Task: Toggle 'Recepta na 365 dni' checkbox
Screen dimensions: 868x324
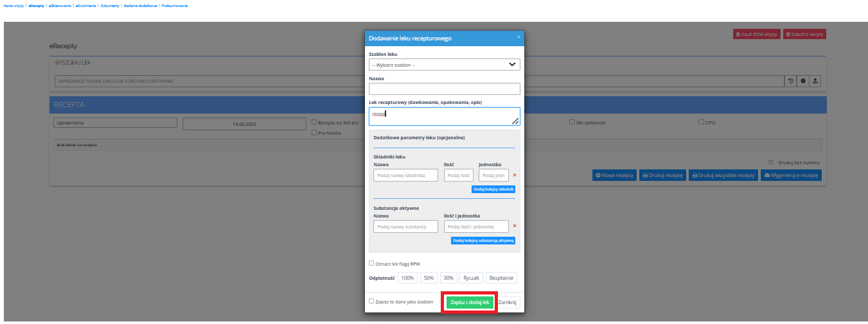Action: pyautogui.click(x=314, y=122)
